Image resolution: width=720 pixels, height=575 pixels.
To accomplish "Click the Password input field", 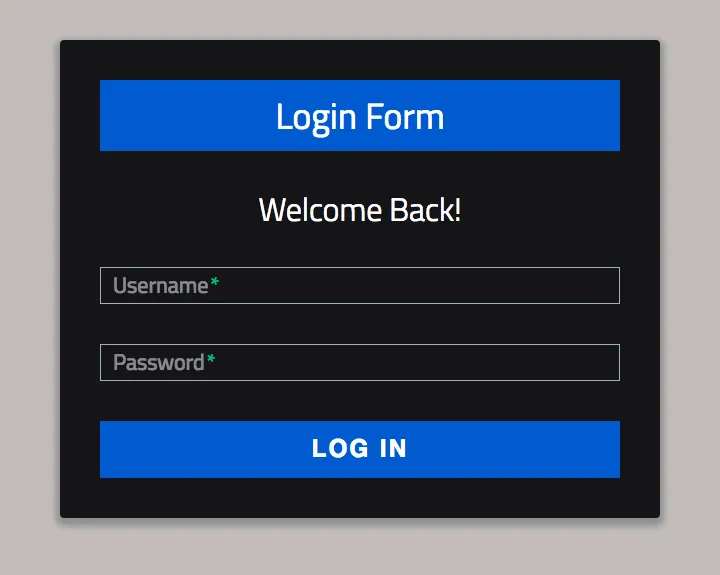I will [360, 362].
